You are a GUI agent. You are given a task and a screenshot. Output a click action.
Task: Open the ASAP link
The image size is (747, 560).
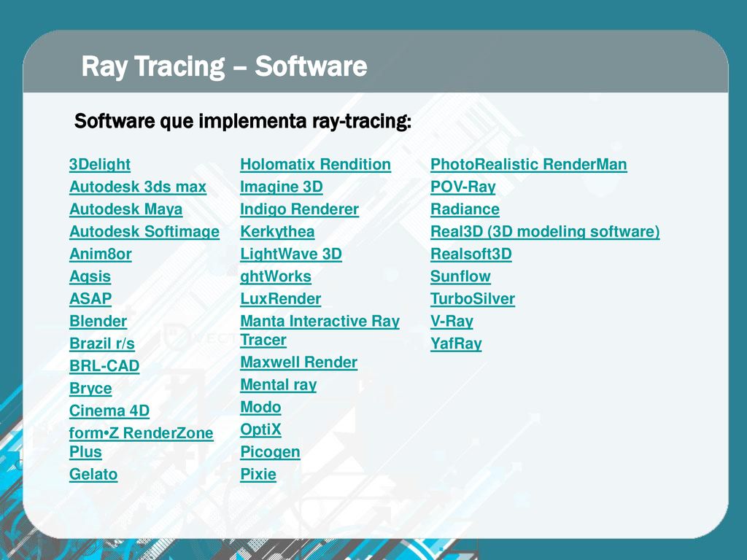pos(90,298)
